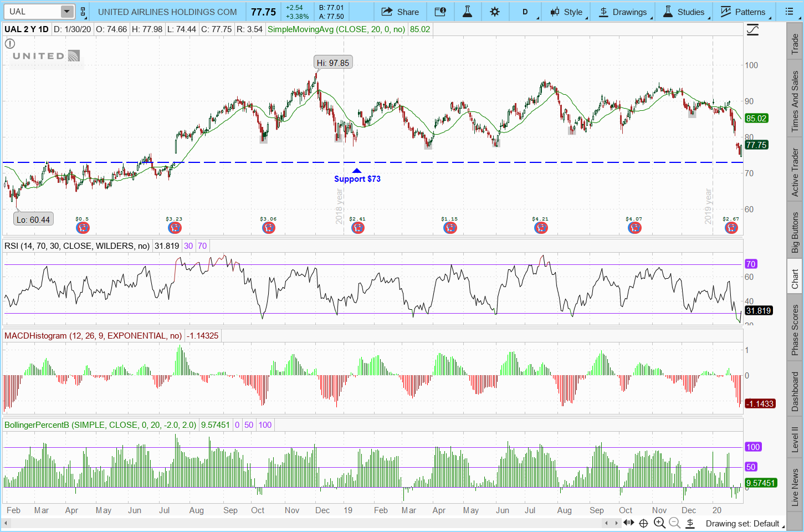This screenshot has height=532, width=804.
Task: Click the $4.07 earnings event icon
Action: click(x=634, y=227)
